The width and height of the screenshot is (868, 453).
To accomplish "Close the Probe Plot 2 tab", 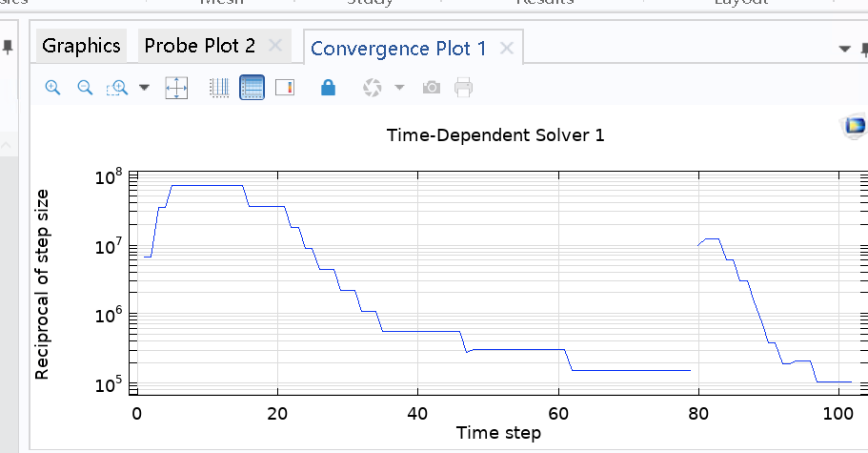I will [x=275, y=45].
